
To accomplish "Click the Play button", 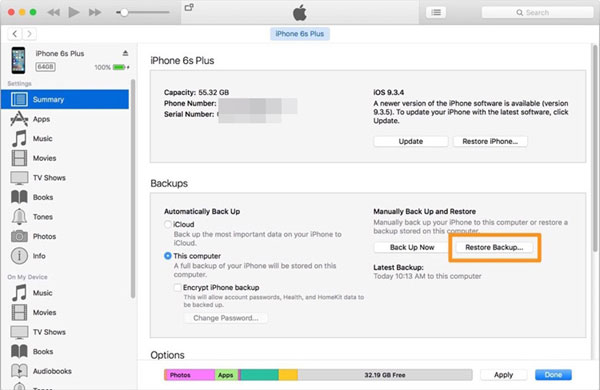I will coord(73,12).
